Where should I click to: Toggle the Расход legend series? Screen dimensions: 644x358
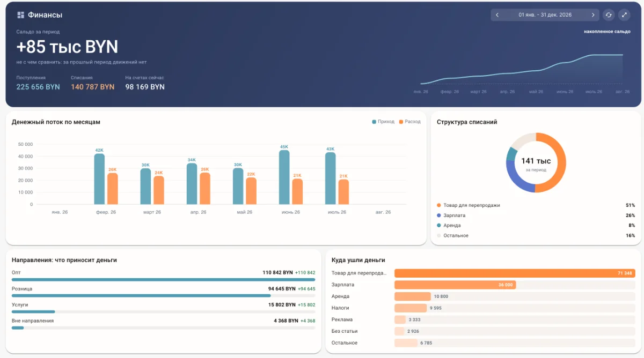[409, 122]
